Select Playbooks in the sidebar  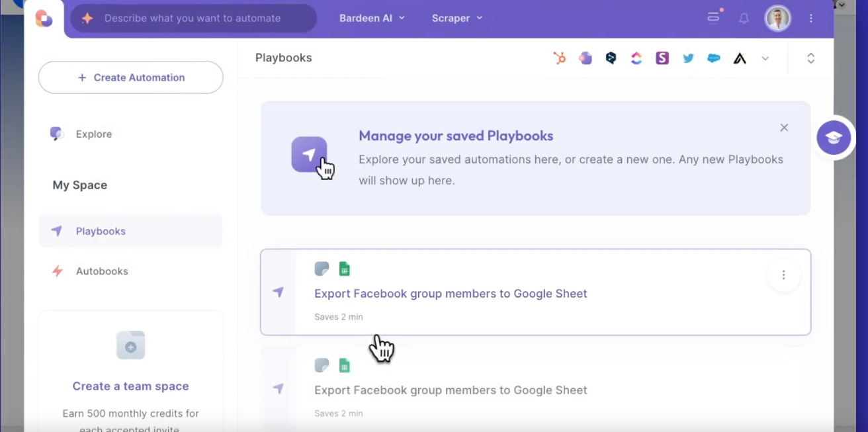click(x=130, y=231)
